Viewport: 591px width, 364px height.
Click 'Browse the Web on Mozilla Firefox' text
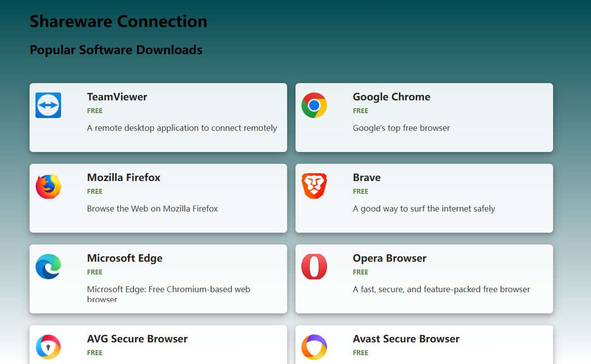[x=153, y=209]
